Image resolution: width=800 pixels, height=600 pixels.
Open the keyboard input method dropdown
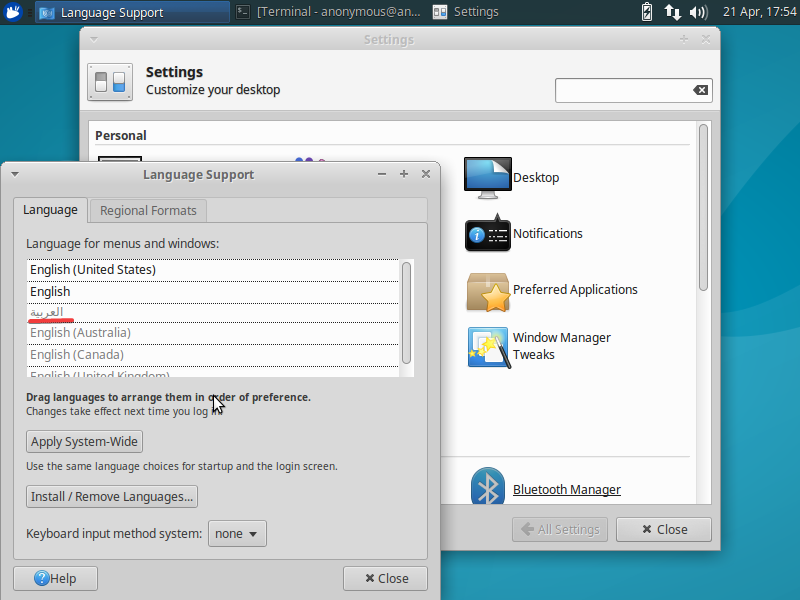[x=237, y=534]
